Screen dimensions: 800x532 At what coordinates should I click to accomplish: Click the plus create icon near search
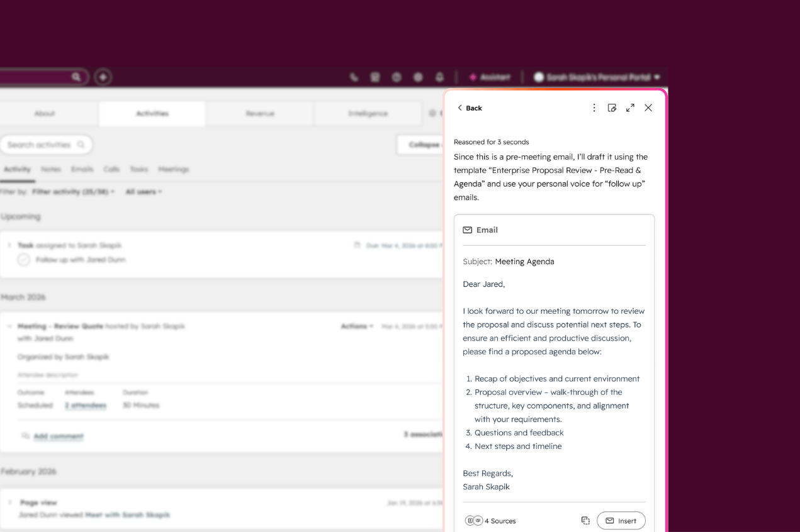(x=103, y=77)
